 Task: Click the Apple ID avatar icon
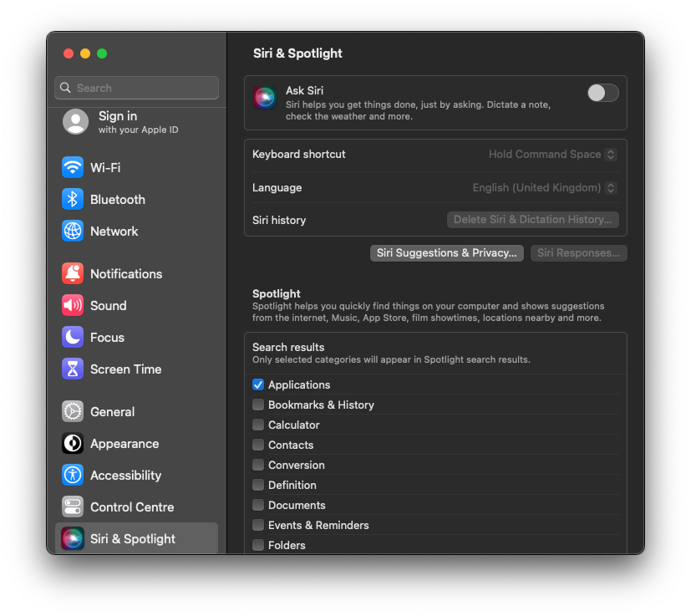click(76, 122)
